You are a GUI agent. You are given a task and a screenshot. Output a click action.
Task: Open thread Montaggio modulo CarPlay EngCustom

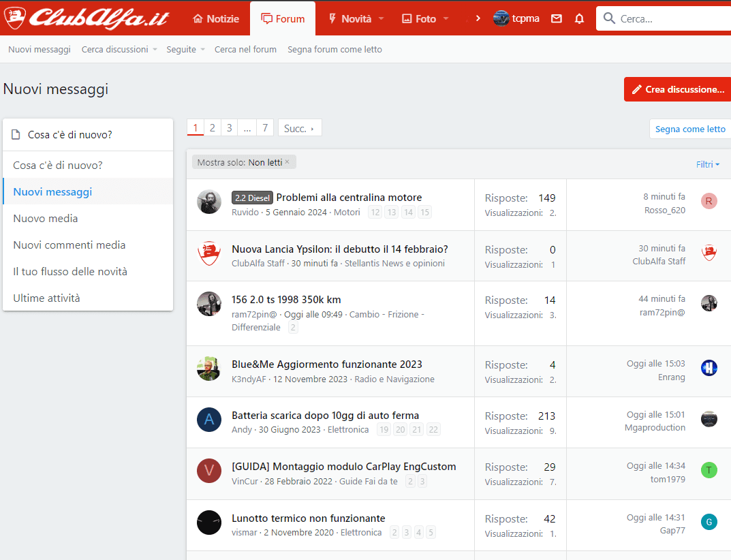(x=343, y=466)
